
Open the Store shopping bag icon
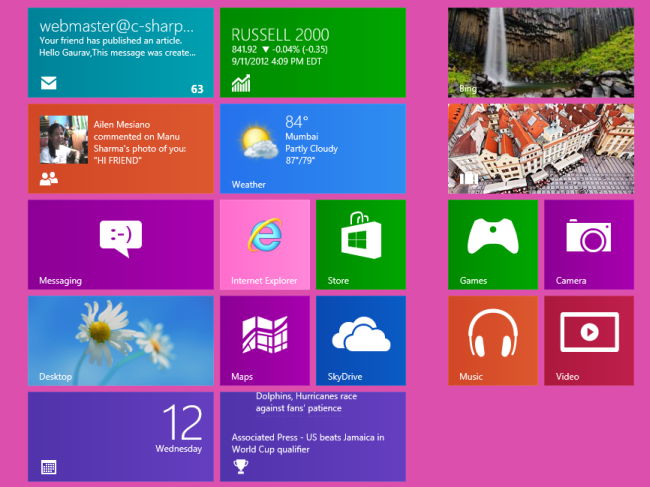(361, 235)
